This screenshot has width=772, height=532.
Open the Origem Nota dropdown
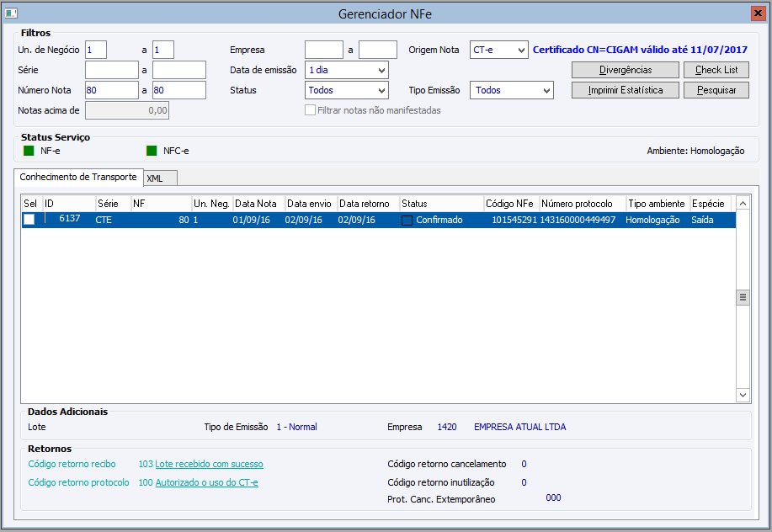[498, 50]
